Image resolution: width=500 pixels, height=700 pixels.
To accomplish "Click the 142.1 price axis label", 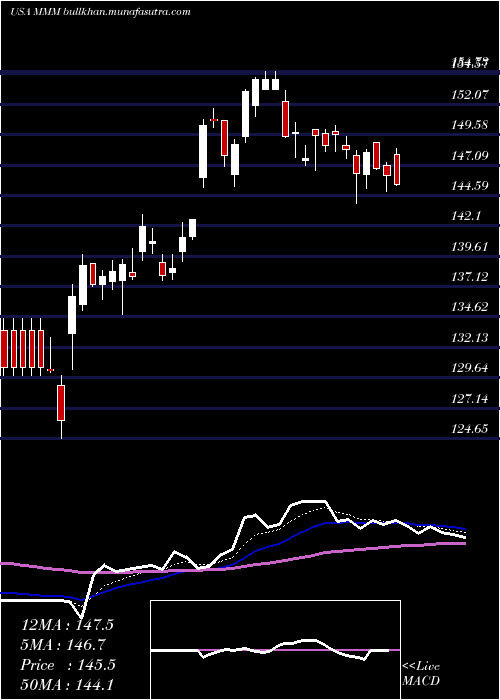I will point(467,216).
